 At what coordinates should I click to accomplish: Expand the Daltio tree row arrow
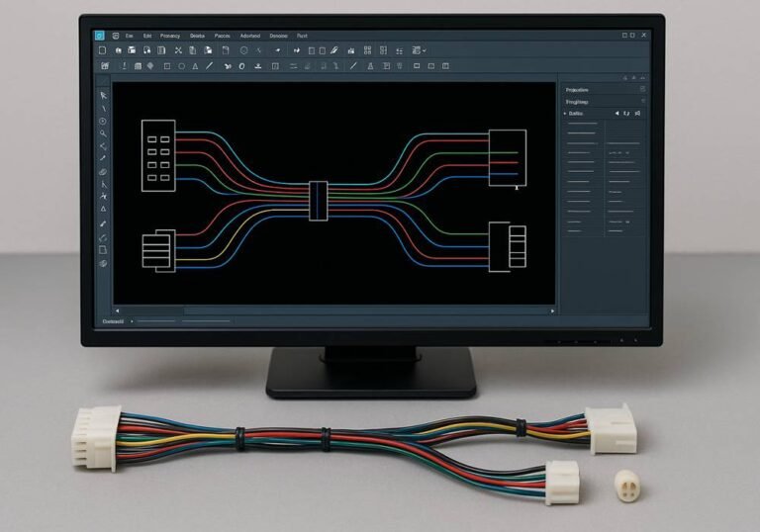click(x=565, y=114)
